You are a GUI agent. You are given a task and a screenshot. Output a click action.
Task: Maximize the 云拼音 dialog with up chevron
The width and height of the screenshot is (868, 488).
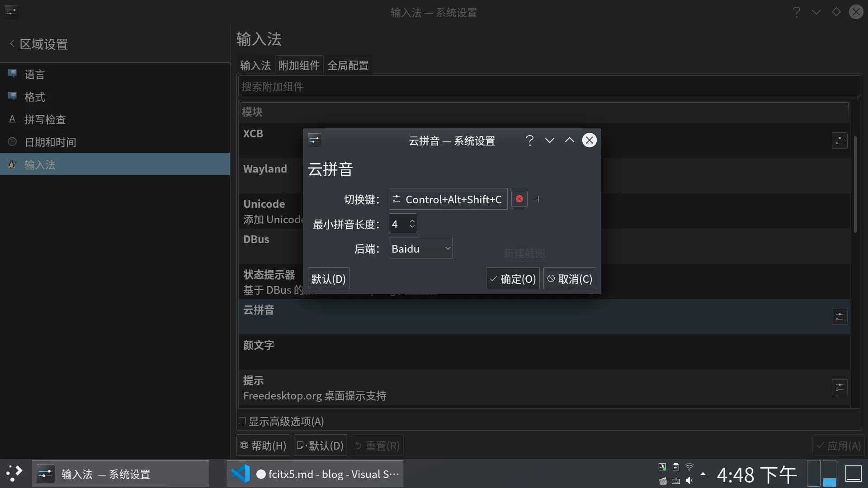[x=569, y=140]
